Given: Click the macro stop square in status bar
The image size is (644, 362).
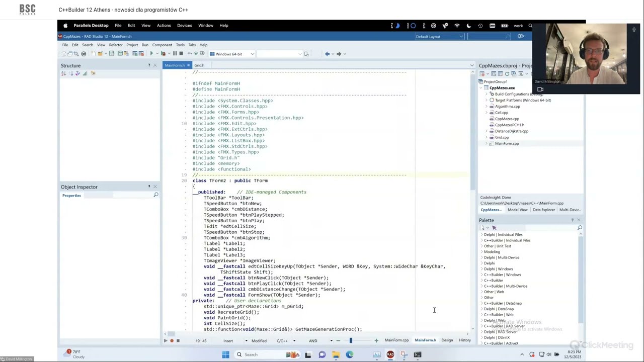Looking at the screenshot, I should tap(178, 341).
